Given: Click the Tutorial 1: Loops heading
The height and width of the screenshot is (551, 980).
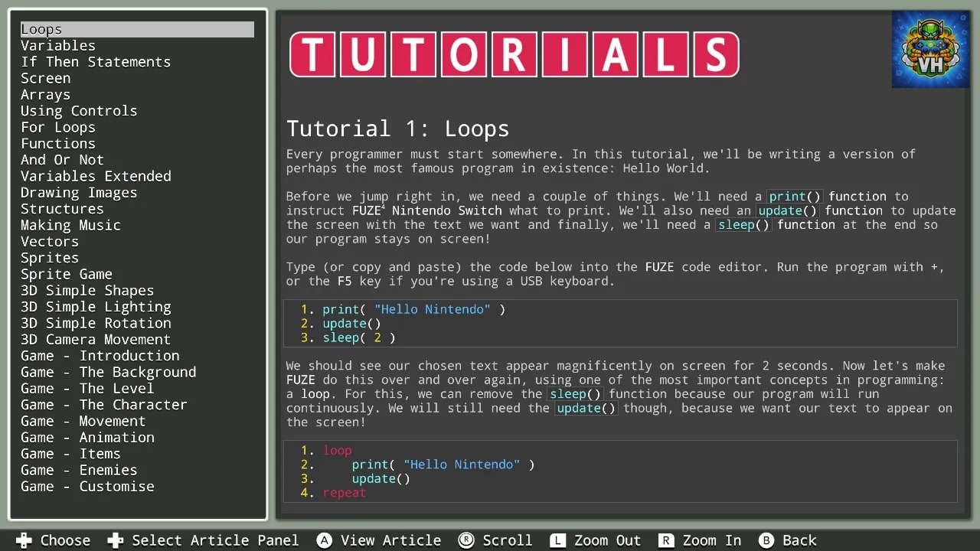Looking at the screenshot, I should click(398, 129).
